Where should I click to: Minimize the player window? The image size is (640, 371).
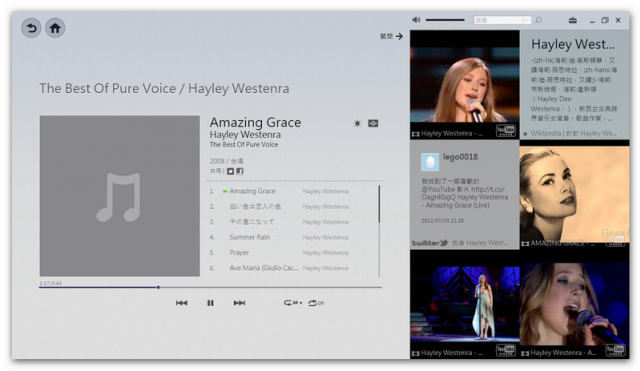coord(592,21)
